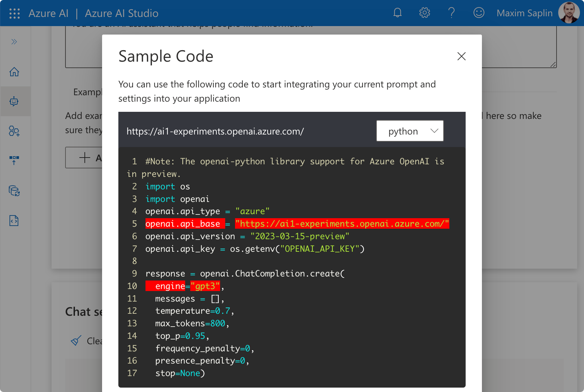Image resolution: width=584 pixels, height=392 pixels.
Task: Expand the left sidebar with double chevron
Action: pos(14,42)
